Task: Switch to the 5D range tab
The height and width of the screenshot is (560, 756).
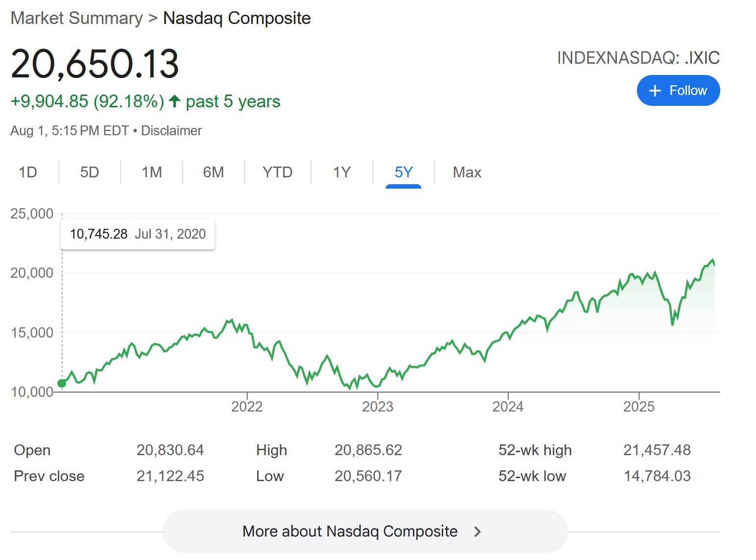Action: [90, 172]
